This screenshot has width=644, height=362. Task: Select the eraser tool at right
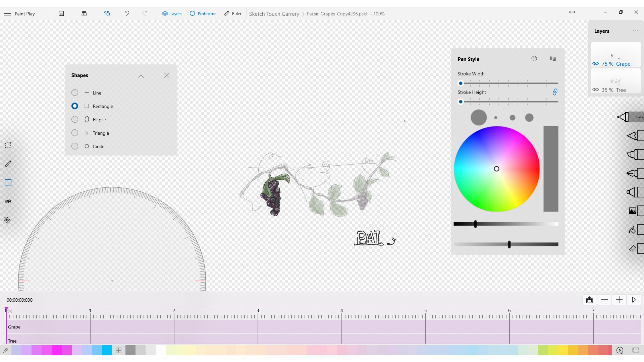pos(632,248)
